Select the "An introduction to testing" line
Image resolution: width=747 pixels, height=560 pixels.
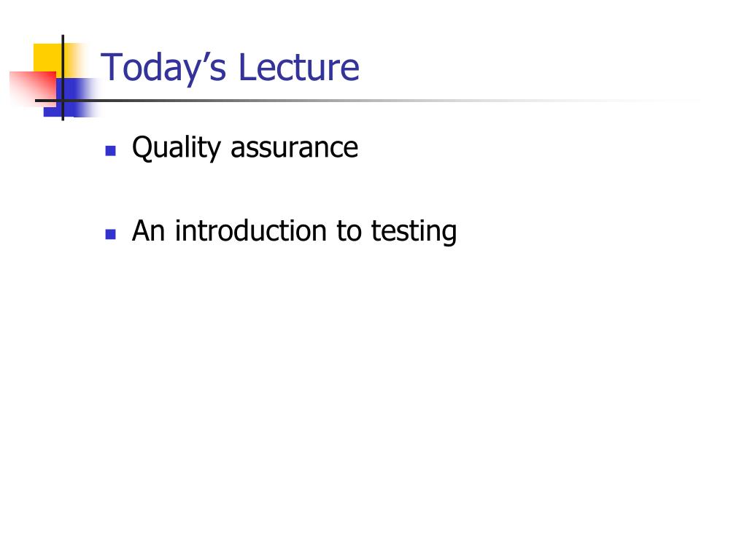pyautogui.click(x=295, y=231)
